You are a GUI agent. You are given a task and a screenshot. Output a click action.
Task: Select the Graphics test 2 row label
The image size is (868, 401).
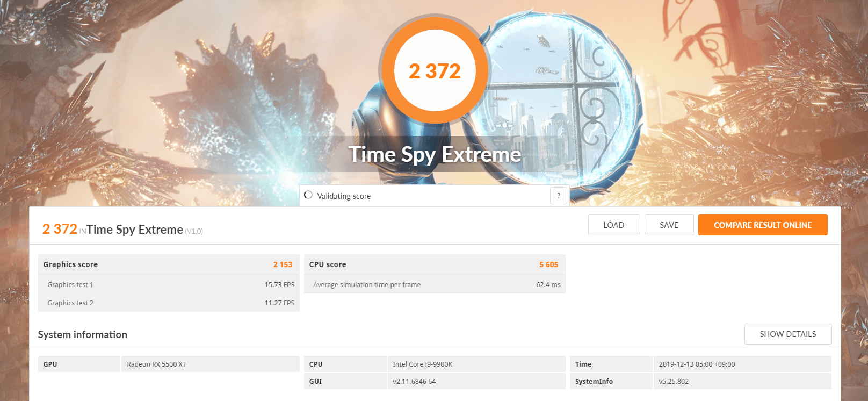tap(70, 303)
